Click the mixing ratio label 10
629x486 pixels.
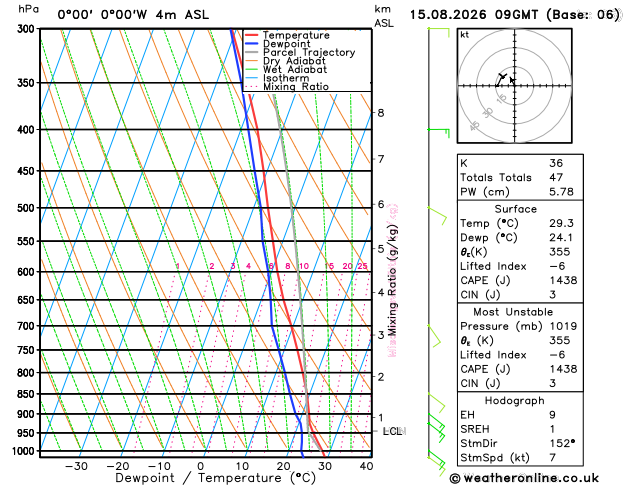tap(304, 266)
